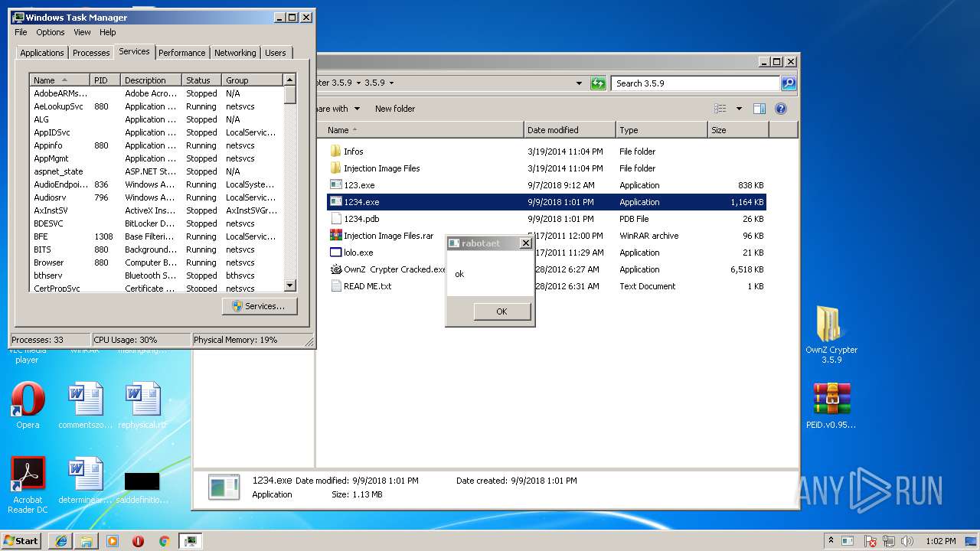Change view with the Explorer views button
980x551 pixels.
tap(720, 109)
